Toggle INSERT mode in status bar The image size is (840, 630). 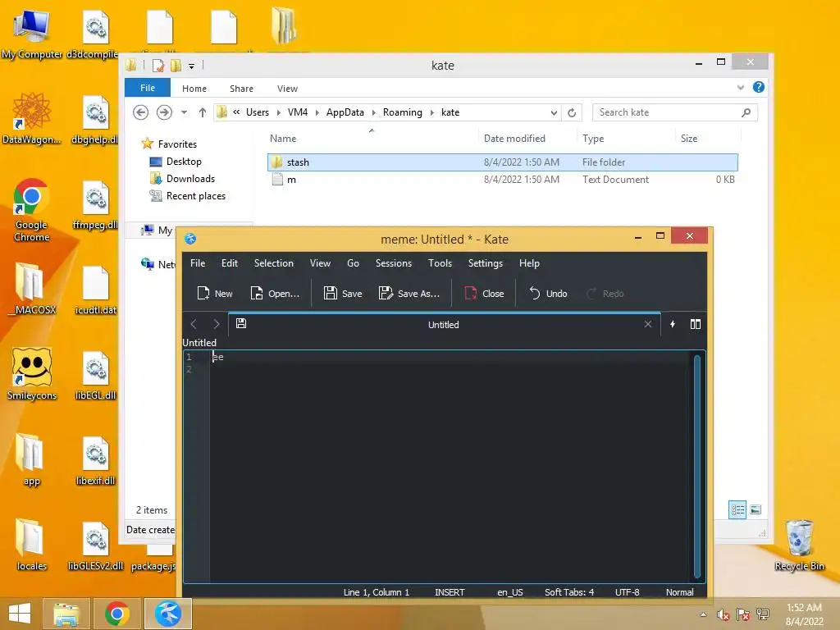tap(450, 592)
